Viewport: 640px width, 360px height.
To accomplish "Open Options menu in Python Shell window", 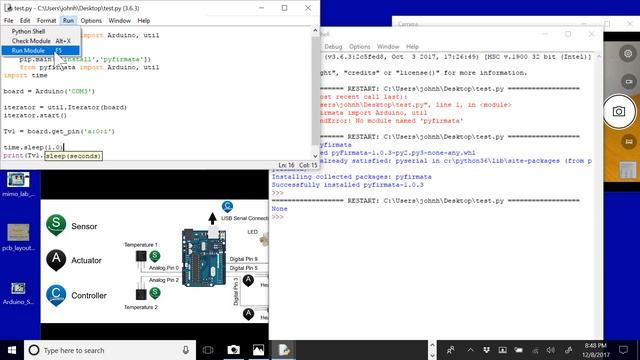I will 360,47.
